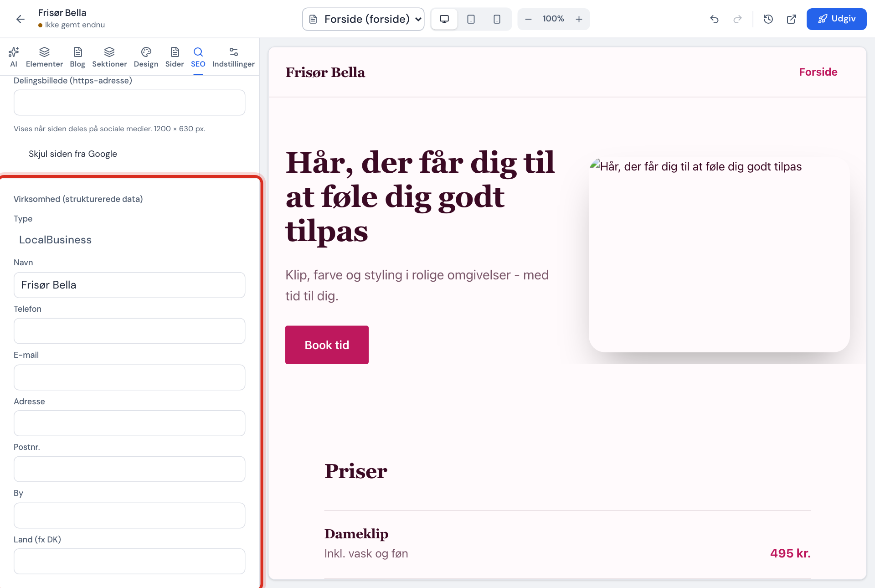This screenshot has height=588, width=875.
Task: Focus the Land (fx DK) input field
Action: coord(129,562)
